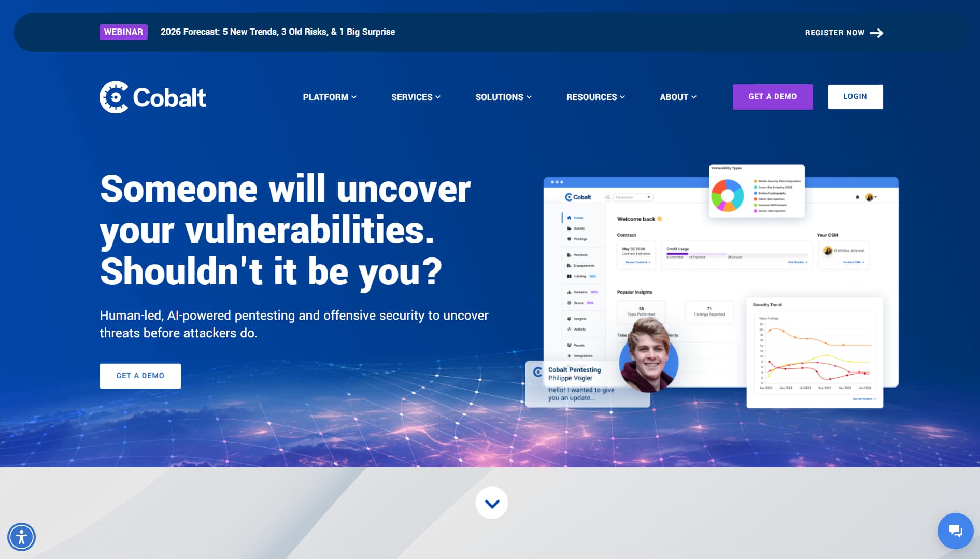Viewport: 980px width, 559px height.
Task: Click the accessibility icon
Action: pos(22,537)
